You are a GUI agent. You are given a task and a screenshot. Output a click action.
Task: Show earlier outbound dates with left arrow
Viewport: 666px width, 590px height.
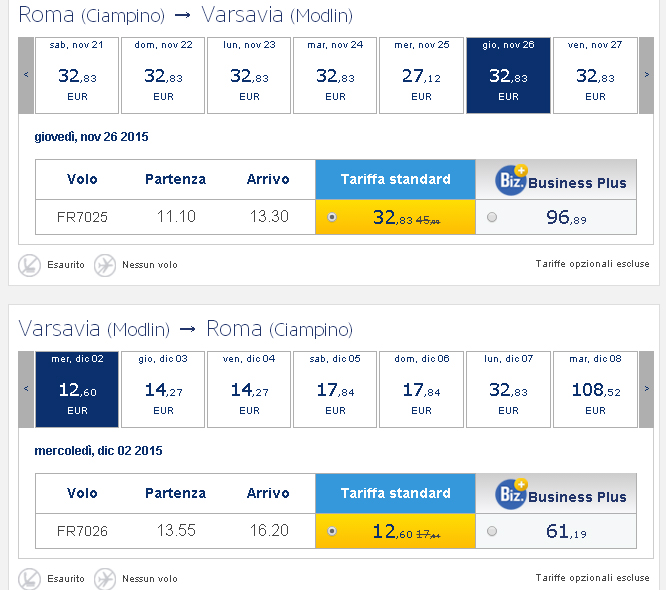[x=26, y=75]
